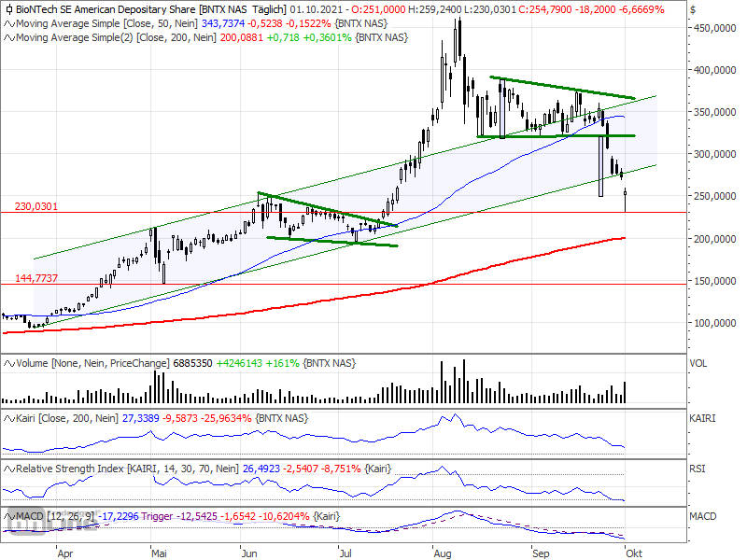Click the Okt month label on time axis
This screenshot has width=747, height=560.
pyautogui.click(x=634, y=553)
